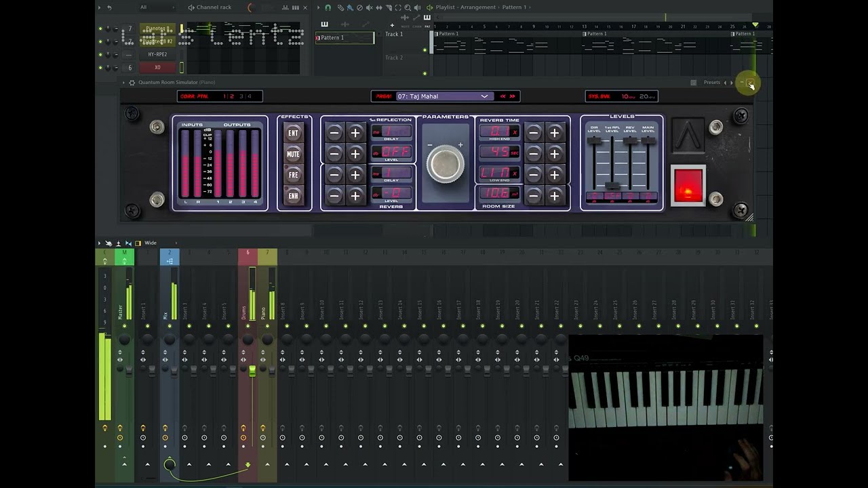This screenshot has width=868, height=488.
Task: Click the Piano track volume fader
Action: [272, 370]
